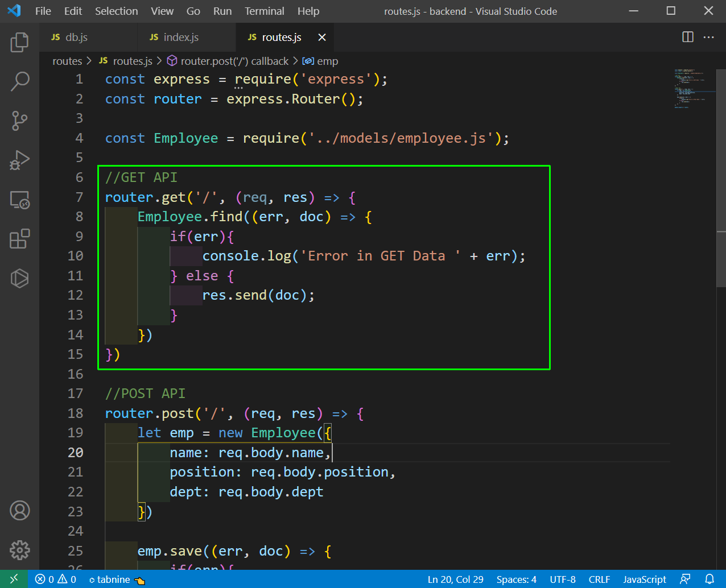Open the Edit menu
Image resolution: width=726 pixels, height=588 pixels.
(x=73, y=11)
